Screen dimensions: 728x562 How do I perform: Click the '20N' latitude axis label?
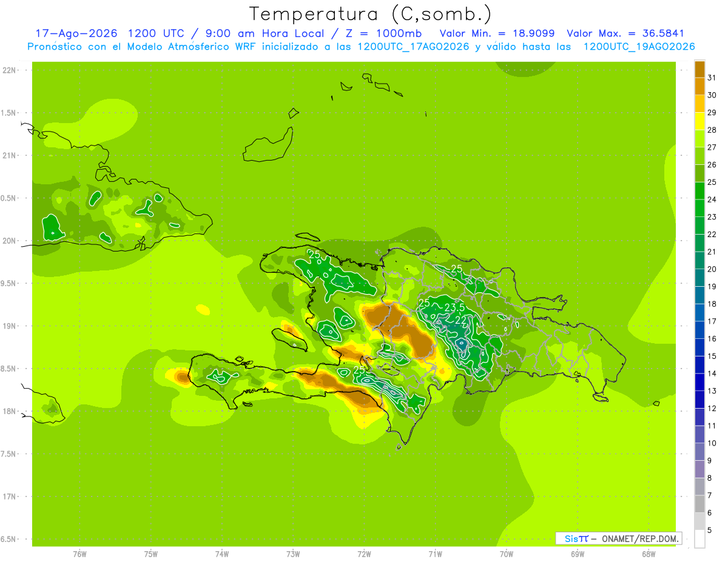[x=9, y=241]
